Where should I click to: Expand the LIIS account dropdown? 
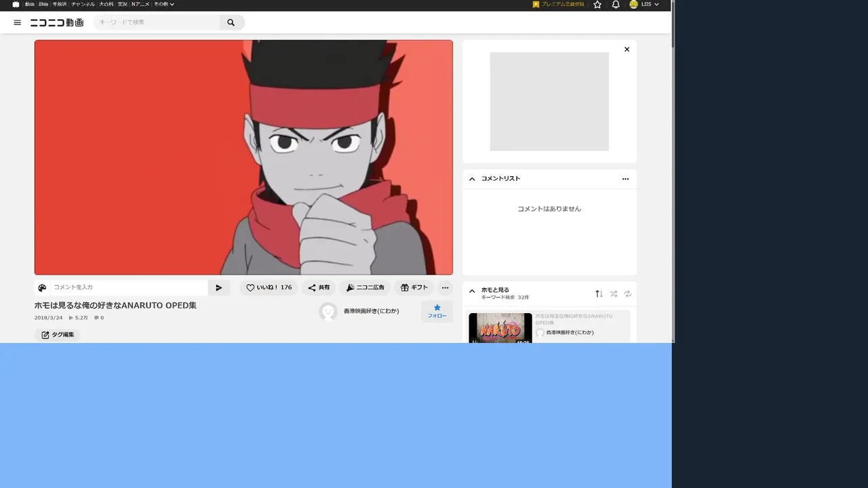[650, 4]
